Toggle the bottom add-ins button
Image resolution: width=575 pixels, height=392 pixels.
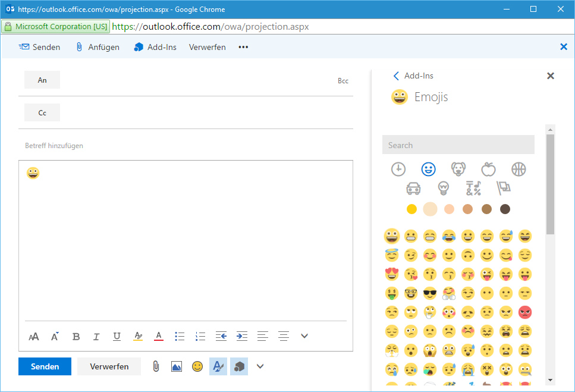(x=239, y=366)
